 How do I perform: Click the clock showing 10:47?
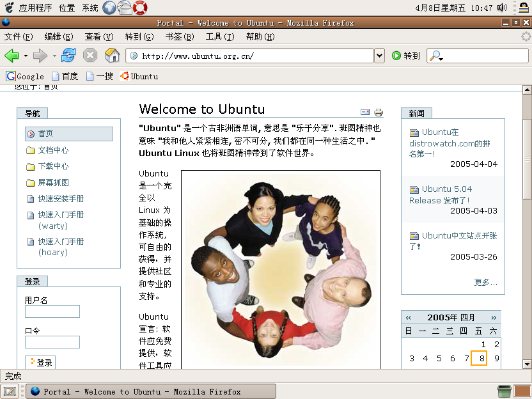point(453,8)
